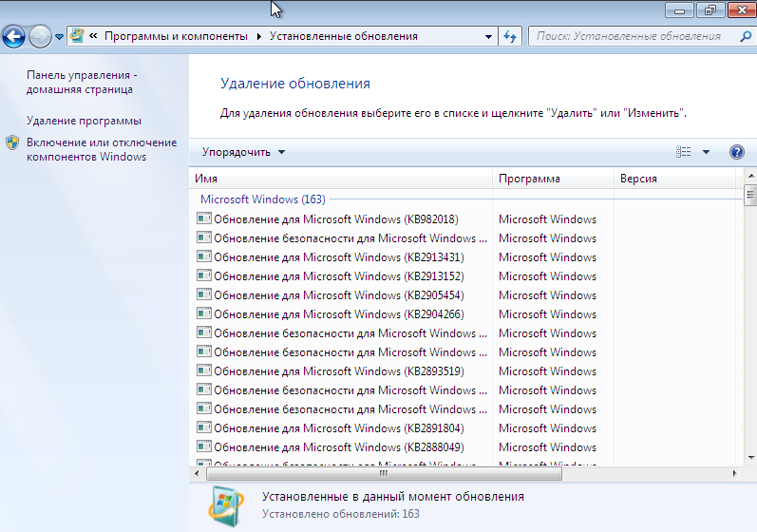757x532 pixels.
Task: Open Удаление программы link
Action: coord(84,121)
